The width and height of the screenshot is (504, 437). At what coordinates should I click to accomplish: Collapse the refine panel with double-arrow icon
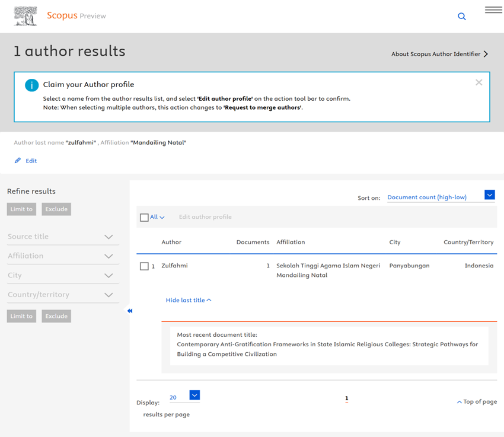(130, 311)
